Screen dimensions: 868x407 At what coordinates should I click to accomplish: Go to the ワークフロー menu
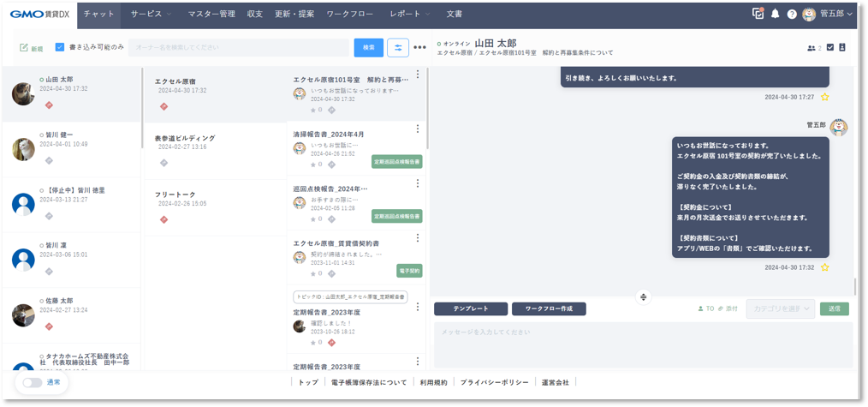(x=352, y=15)
